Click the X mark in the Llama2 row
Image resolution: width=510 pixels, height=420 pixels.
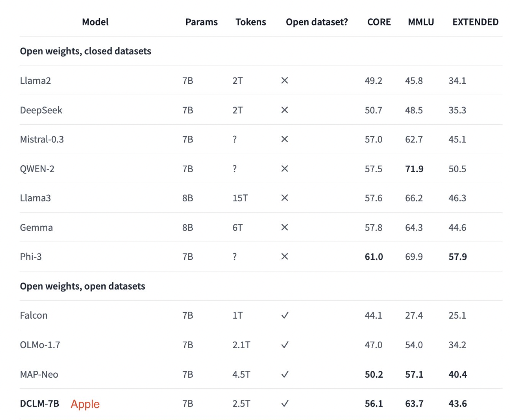[284, 81]
